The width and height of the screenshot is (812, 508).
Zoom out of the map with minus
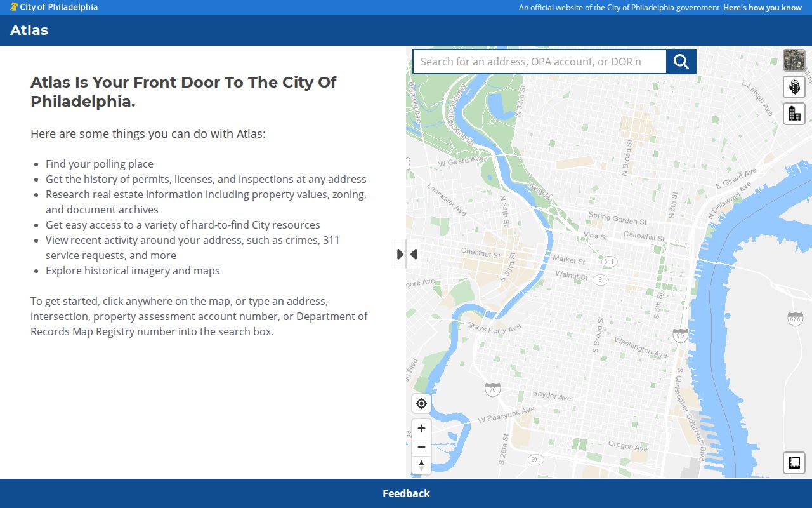pos(421,446)
